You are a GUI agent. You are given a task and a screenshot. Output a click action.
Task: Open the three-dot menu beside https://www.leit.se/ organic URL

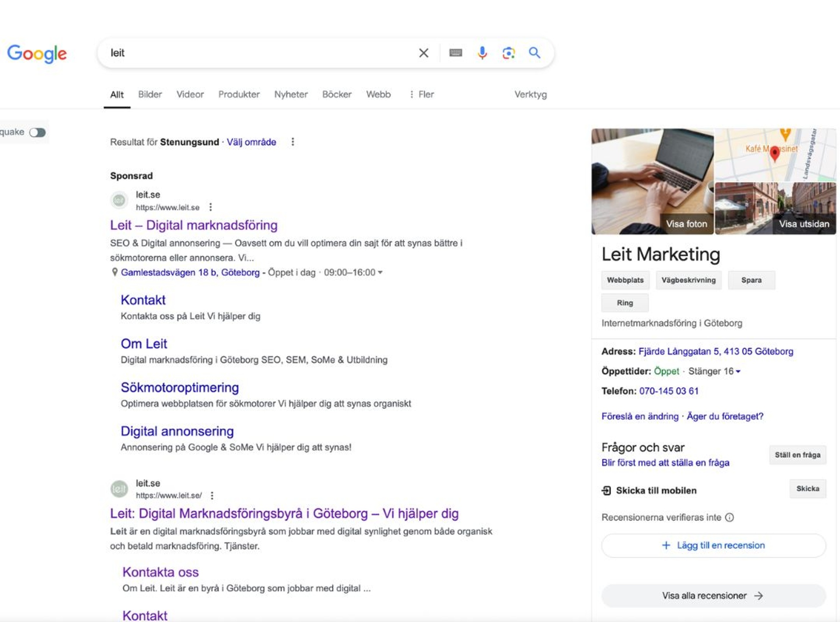[x=212, y=495]
